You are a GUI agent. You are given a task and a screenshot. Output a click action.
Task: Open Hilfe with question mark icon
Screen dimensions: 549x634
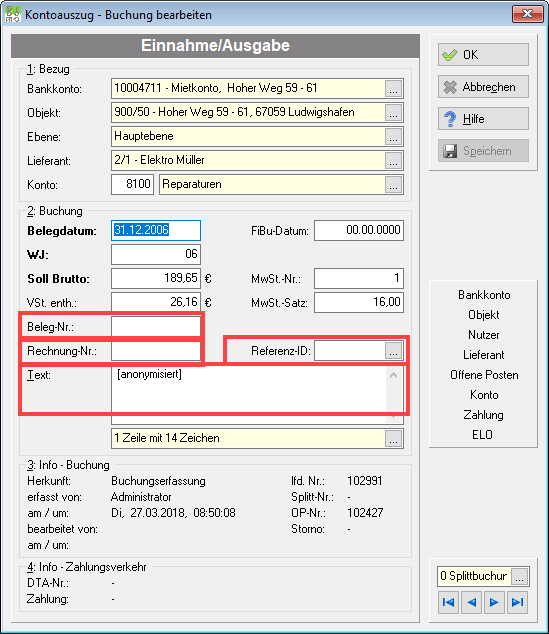click(x=483, y=119)
